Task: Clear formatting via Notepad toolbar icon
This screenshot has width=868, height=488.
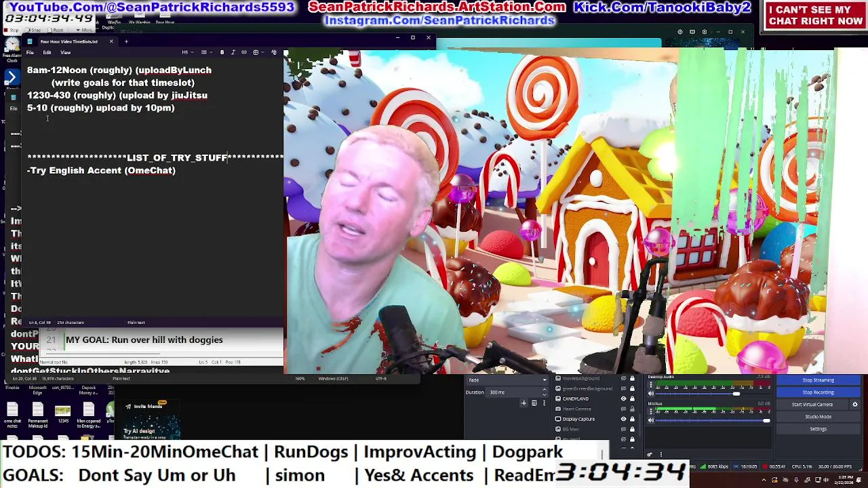Action: pyautogui.click(x=274, y=52)
